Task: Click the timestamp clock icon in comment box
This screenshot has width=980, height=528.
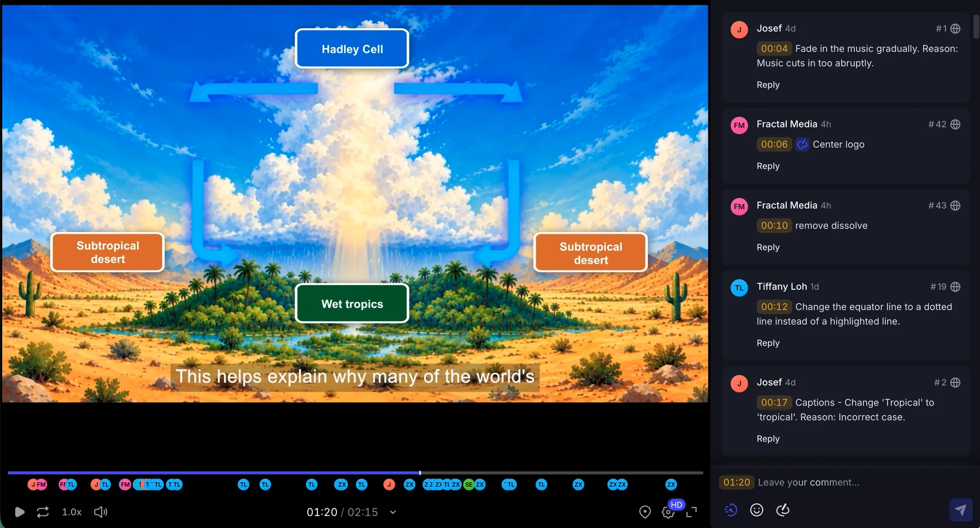Action: tap(731, 509)
